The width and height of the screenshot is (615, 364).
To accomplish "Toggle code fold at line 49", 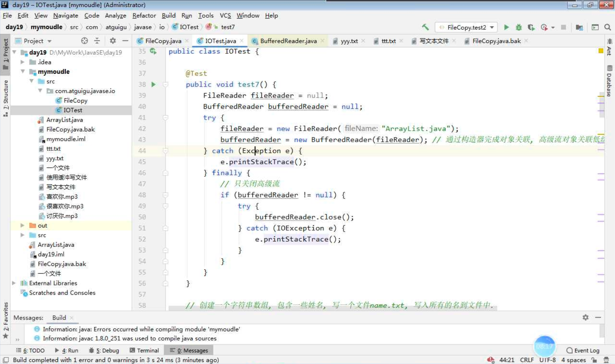I will point(165,206).
